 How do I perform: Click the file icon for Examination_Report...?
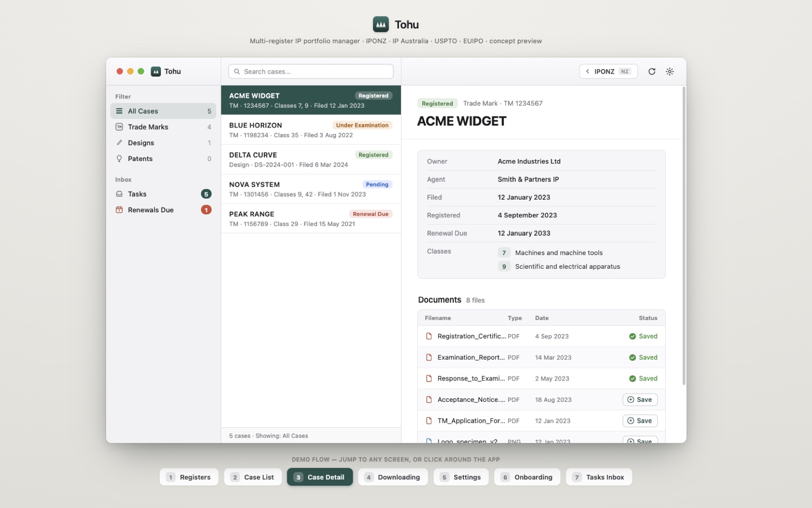[429, 358]
